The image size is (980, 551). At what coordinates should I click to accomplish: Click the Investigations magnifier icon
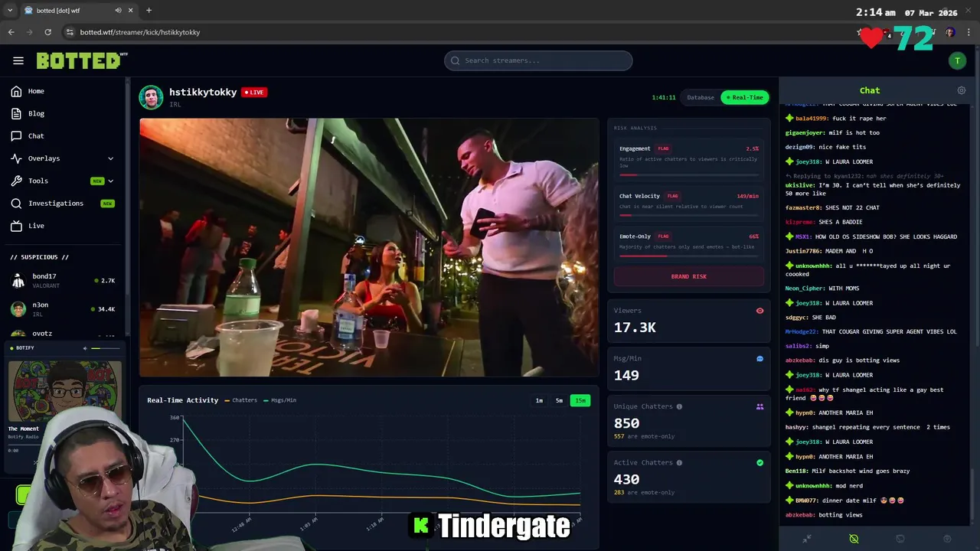16,203
